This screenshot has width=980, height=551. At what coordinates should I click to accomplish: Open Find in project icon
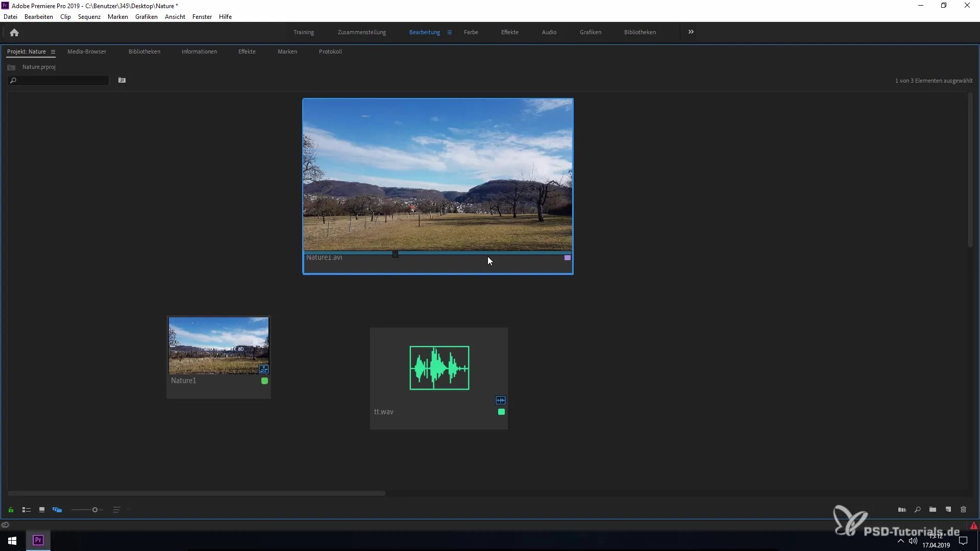point(918,510)
